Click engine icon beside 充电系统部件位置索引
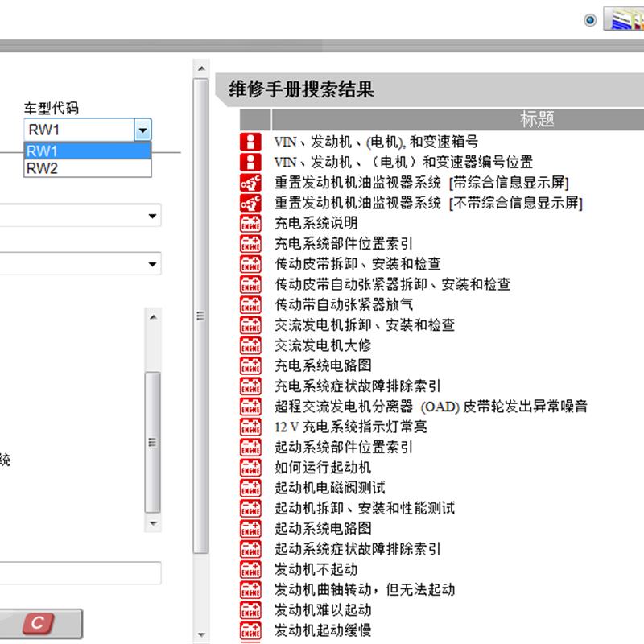 pos(250,244)
